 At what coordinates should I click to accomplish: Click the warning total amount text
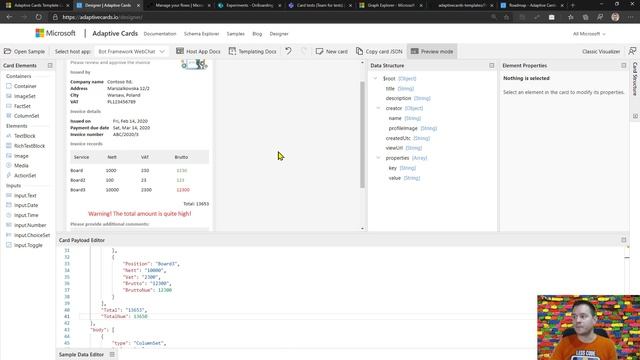point(140,213)
